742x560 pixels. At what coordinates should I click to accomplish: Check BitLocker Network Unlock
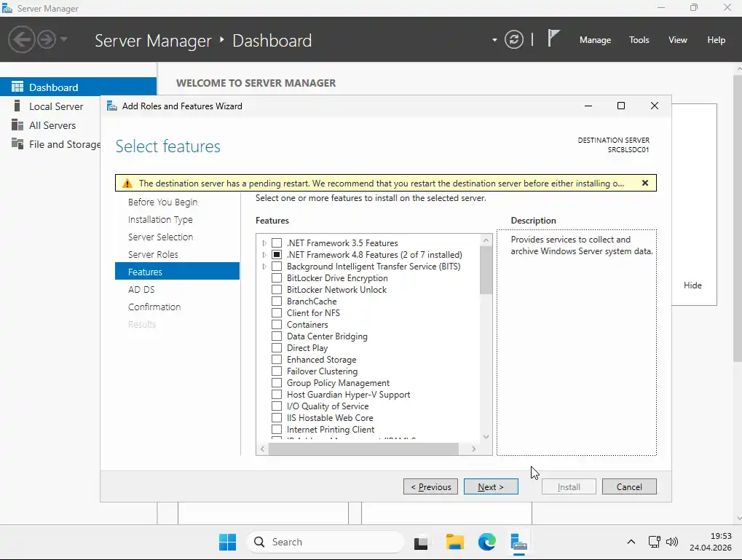(277, 290)
